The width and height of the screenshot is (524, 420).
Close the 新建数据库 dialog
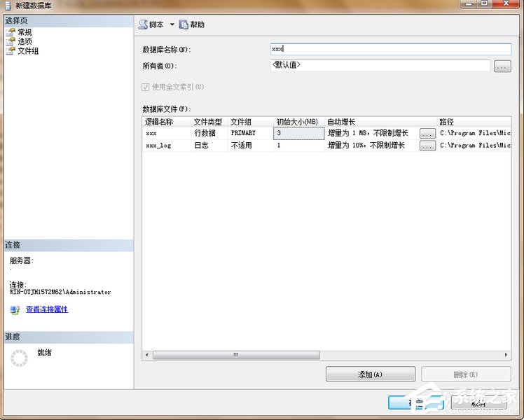(x=506, y=4)
